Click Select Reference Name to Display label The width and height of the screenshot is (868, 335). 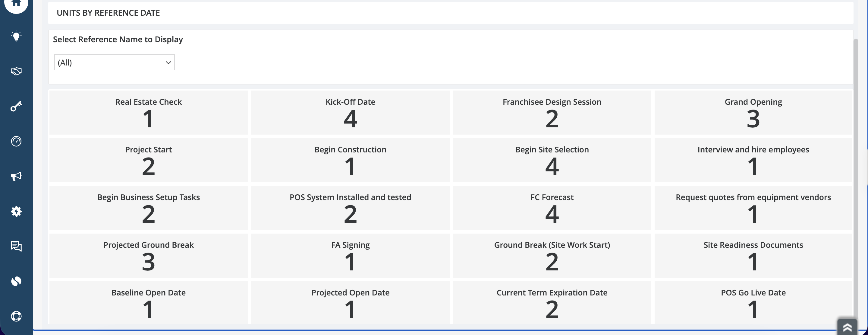pos(118,40)
